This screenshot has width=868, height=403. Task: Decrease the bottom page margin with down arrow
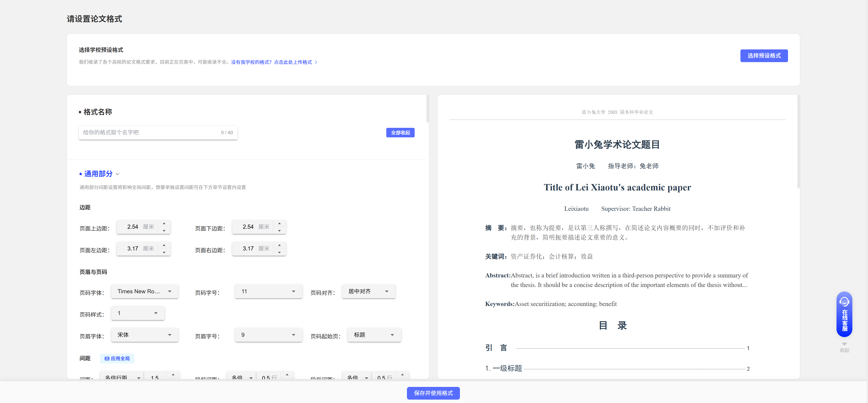click(279, 231)
